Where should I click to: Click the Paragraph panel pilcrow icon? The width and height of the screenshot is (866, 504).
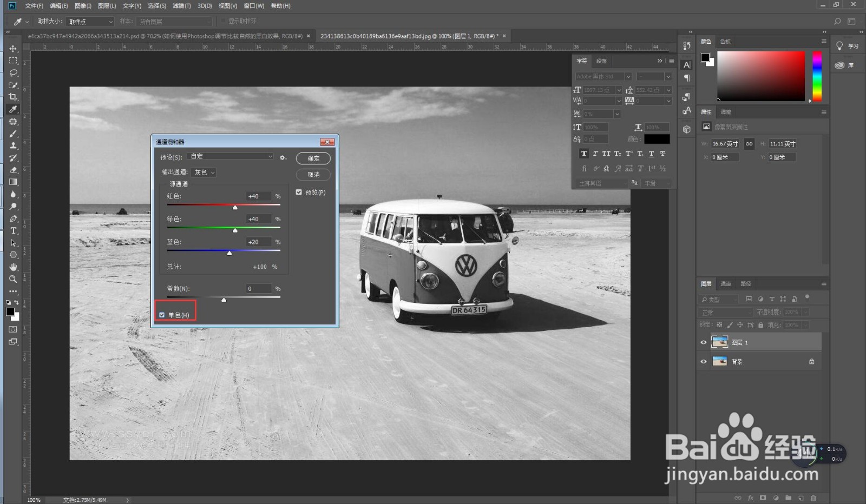coord(686,78)
